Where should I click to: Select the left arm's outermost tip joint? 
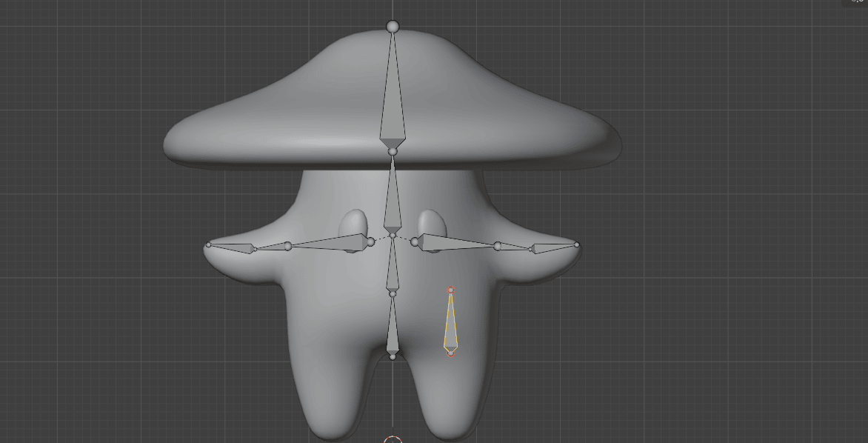click(x=208, y=244)
